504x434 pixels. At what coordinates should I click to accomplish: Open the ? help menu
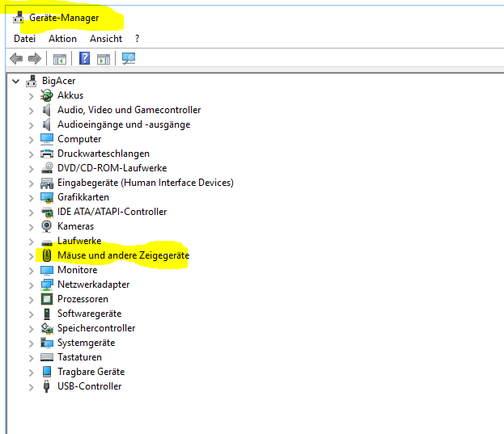click(138, 39)
